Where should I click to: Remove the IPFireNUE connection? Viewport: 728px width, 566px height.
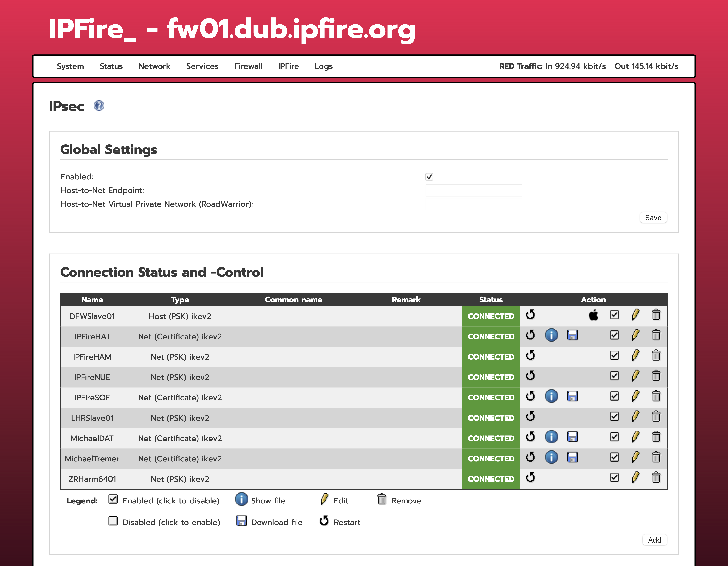click(x=656, y=376)
